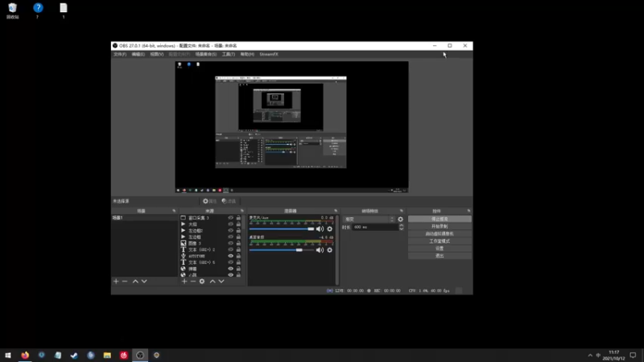Pop out the Sources dock icon
Screen dimensions: 644x362
pyautogui.click(x=242, y=211)
